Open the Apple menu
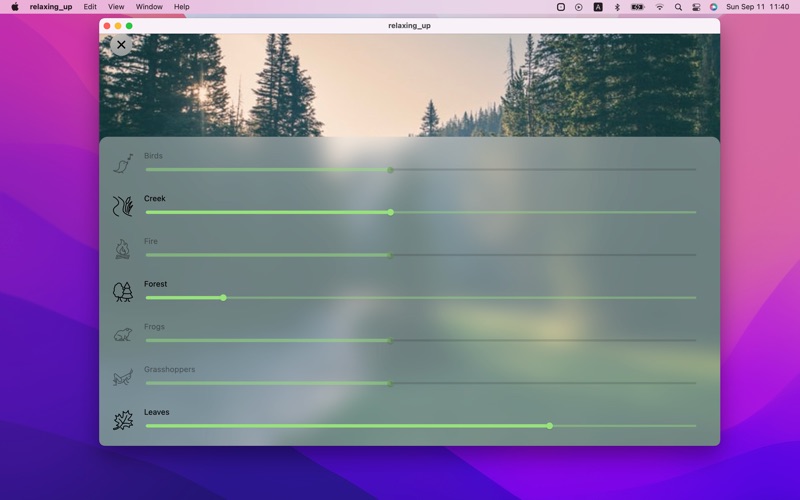 pyautogui.click(x=14, y=7)
